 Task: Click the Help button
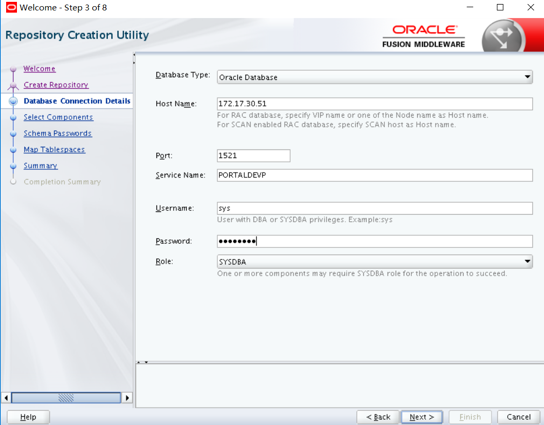click(28, 417)
